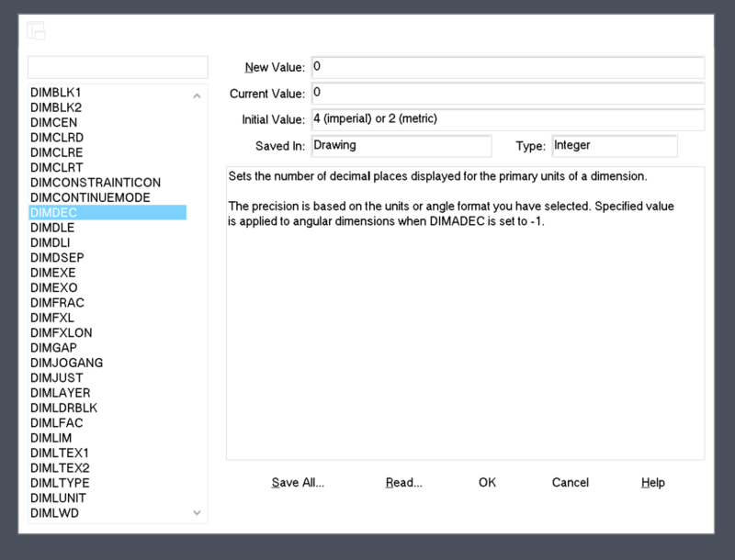Viewport: 735px width, 560px height.
Task: Click the DIMLWD list entry
Action: coord(54,512)
